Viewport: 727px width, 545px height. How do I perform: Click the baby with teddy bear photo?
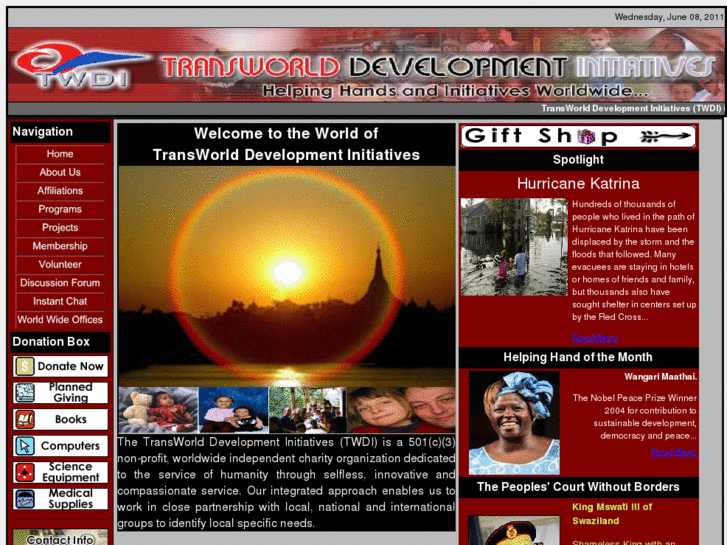click(158, 410)
